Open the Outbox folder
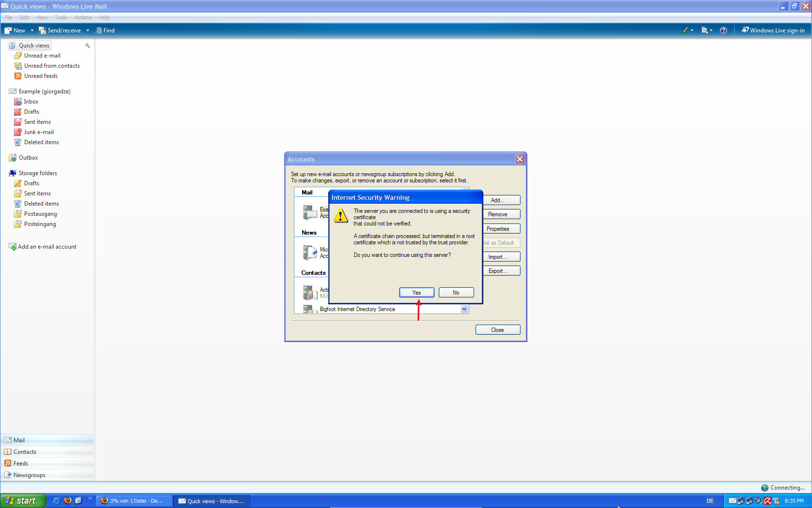 [x=28, y=158]
